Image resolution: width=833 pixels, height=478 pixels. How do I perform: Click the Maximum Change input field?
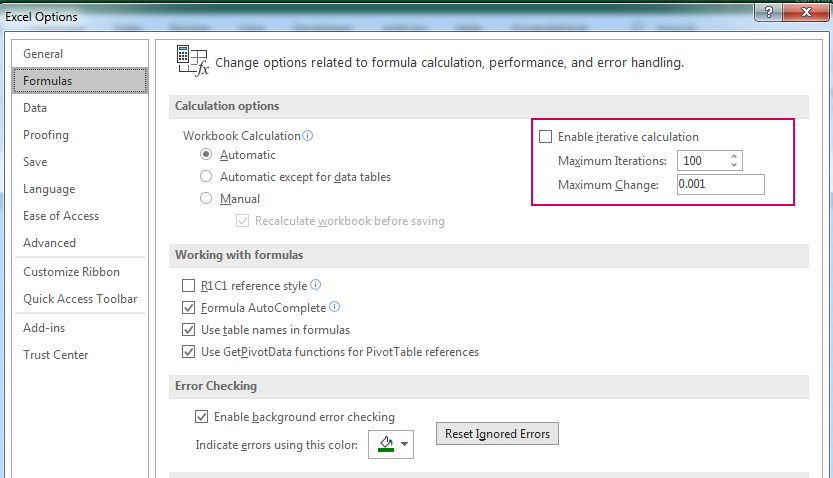click(x=720, y=184)
